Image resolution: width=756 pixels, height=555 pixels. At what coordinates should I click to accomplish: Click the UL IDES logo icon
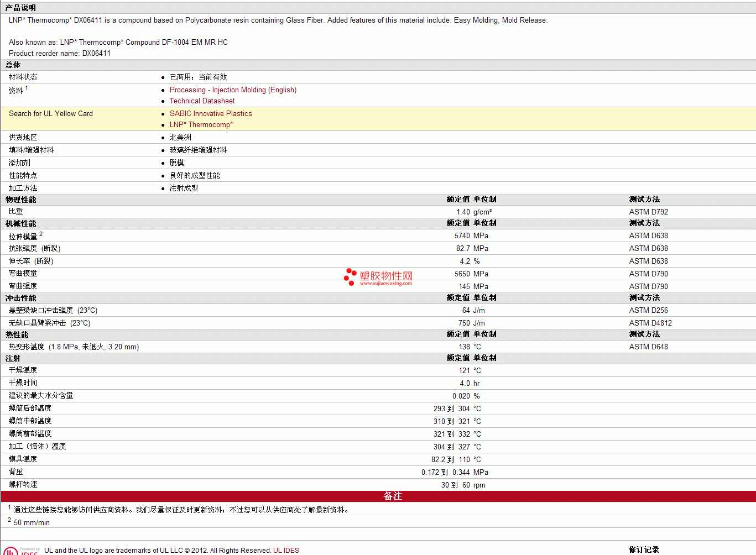pos(20,551)
